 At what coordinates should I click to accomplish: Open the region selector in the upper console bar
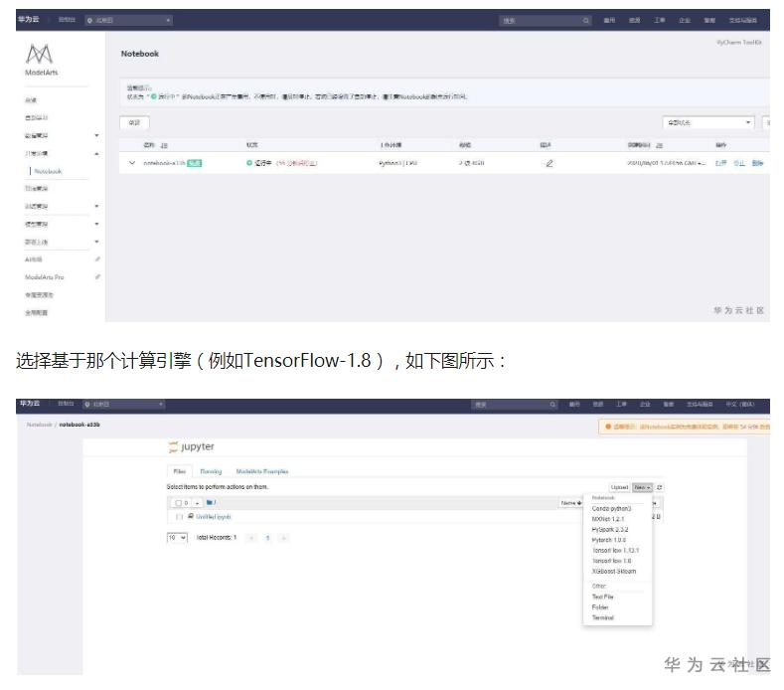pyautogui.click(x=128, y=21)
